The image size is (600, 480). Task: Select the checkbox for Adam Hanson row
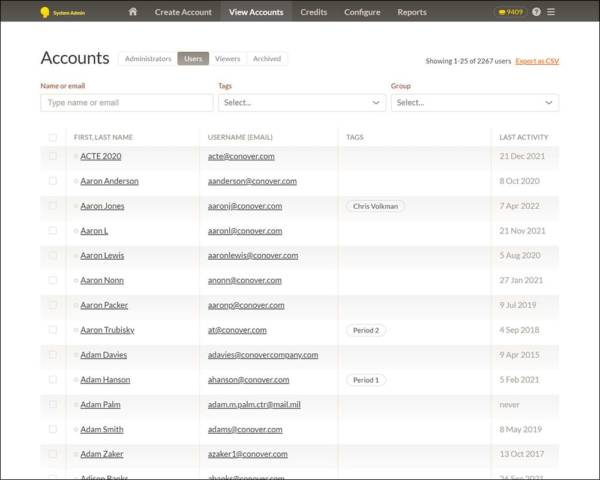click(x=53, y=380)
